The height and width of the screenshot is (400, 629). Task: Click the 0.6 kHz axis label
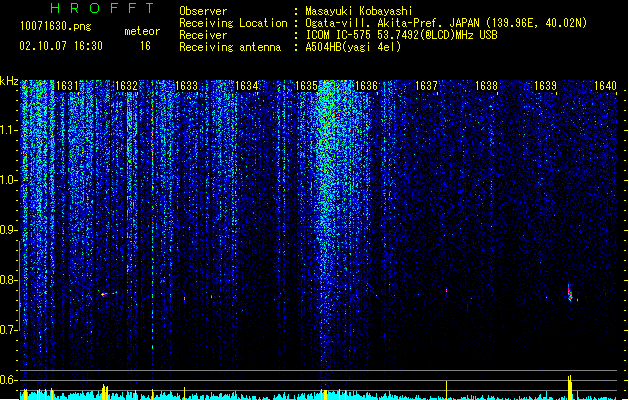click(8, 380)
